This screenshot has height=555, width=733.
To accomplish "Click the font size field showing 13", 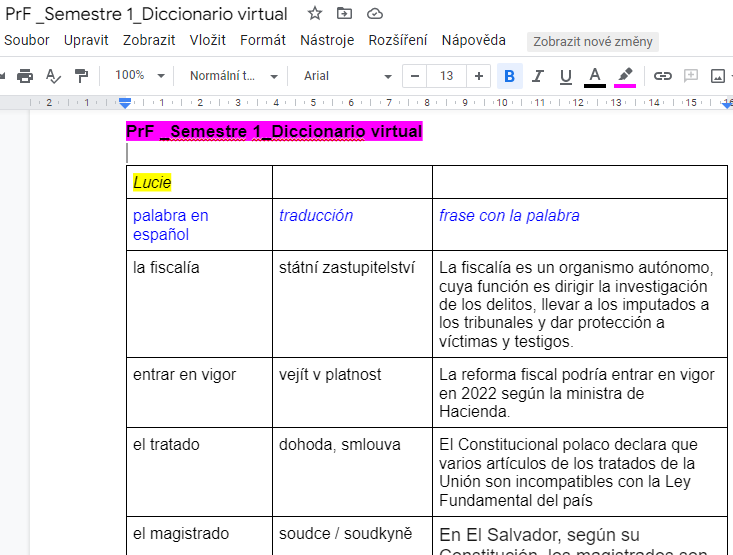I will (x=447, y=76).
